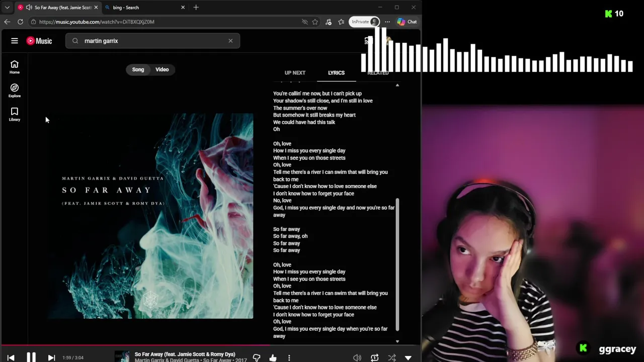644x362 pixels.
Task: Close the So Far Away browser tab
Action: coord(96,8)
